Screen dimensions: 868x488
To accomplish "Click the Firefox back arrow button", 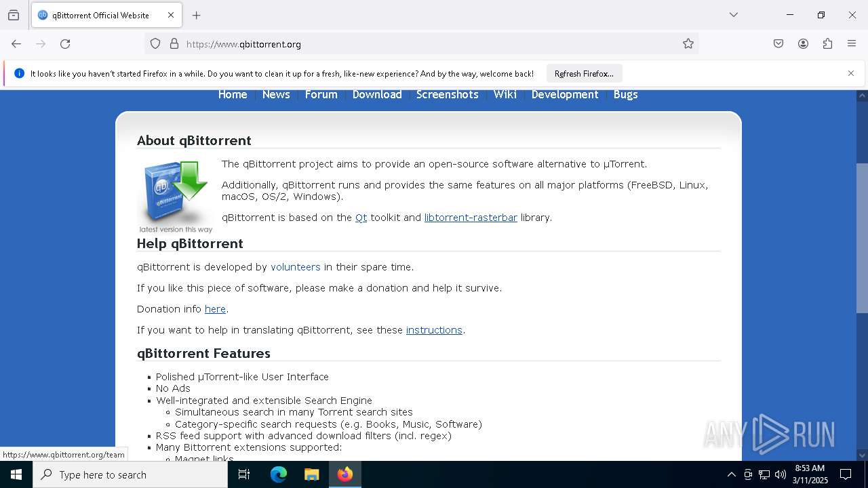I will 16,44.
